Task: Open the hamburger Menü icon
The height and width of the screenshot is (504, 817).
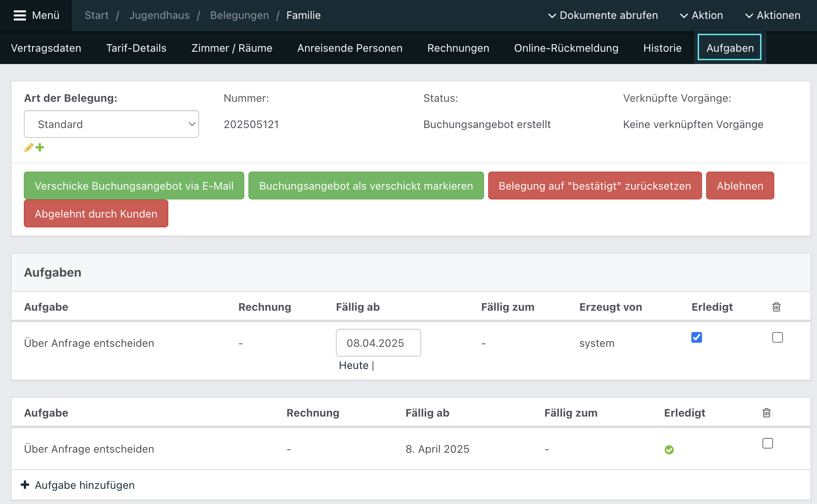Action: click(x=20, y=15)
